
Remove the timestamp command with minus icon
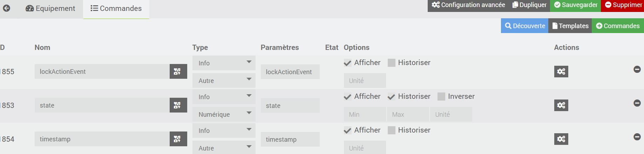[637, 137]
